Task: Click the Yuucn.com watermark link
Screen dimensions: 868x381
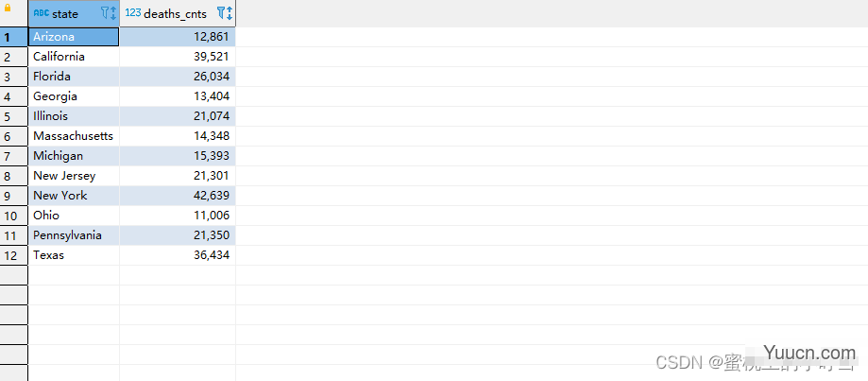Action: tap(809, 353)
